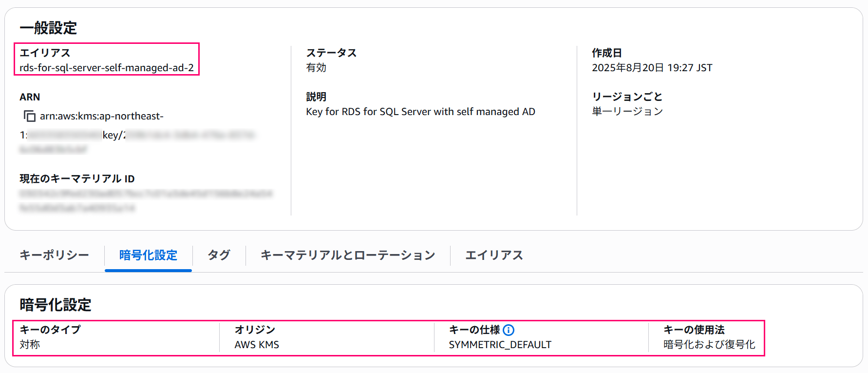Click the ARN text arn:aws:kms:ap-northeast-
This screenshot has height=373, width=868.
click(x=102, y=116)
